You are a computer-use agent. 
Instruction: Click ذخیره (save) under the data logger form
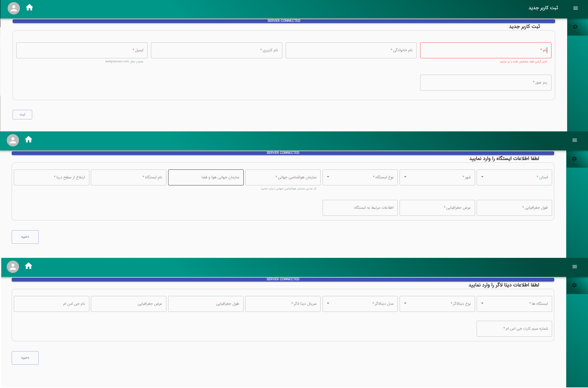coord(25,358)
